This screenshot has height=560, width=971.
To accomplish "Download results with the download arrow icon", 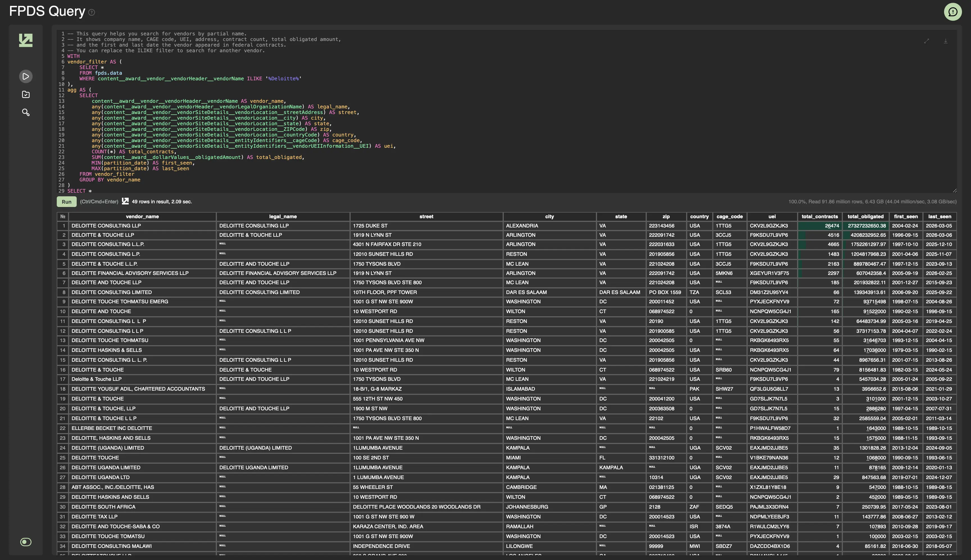I will pos(945,41).
